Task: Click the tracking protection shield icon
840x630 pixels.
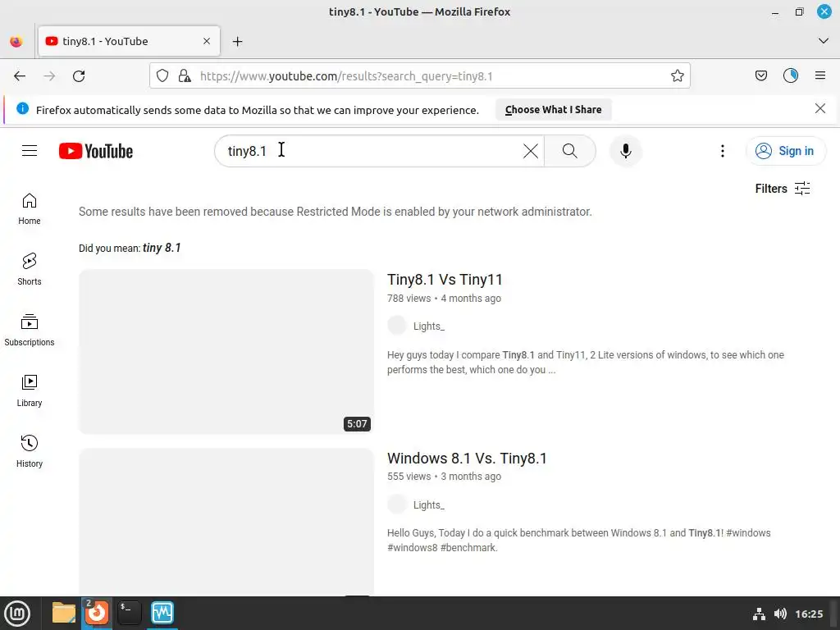Action: (x=162, y=76)
